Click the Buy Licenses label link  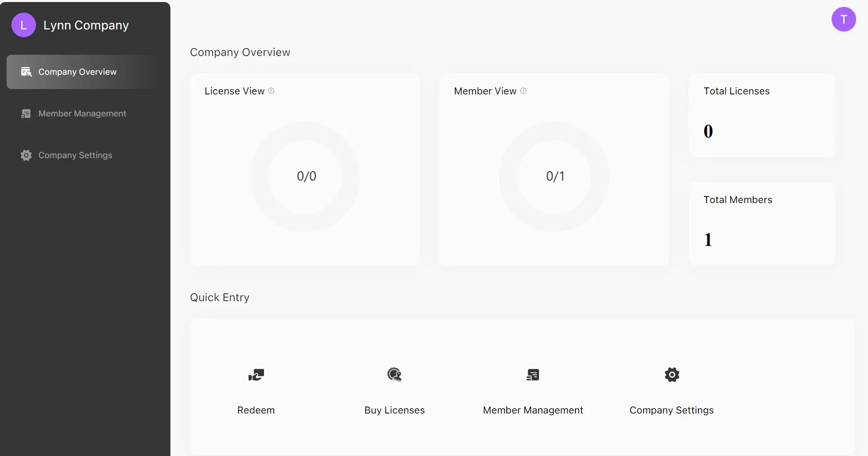coord(394,409)
